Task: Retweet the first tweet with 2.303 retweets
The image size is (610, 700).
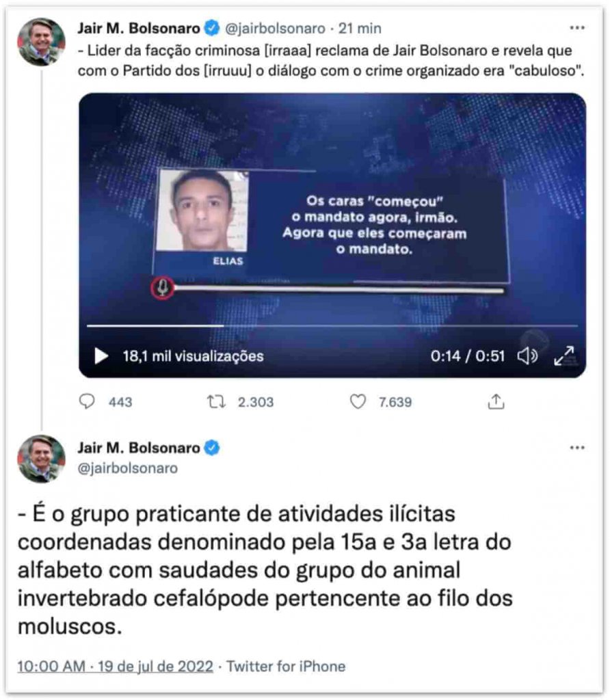Action: tap(216, 401)
